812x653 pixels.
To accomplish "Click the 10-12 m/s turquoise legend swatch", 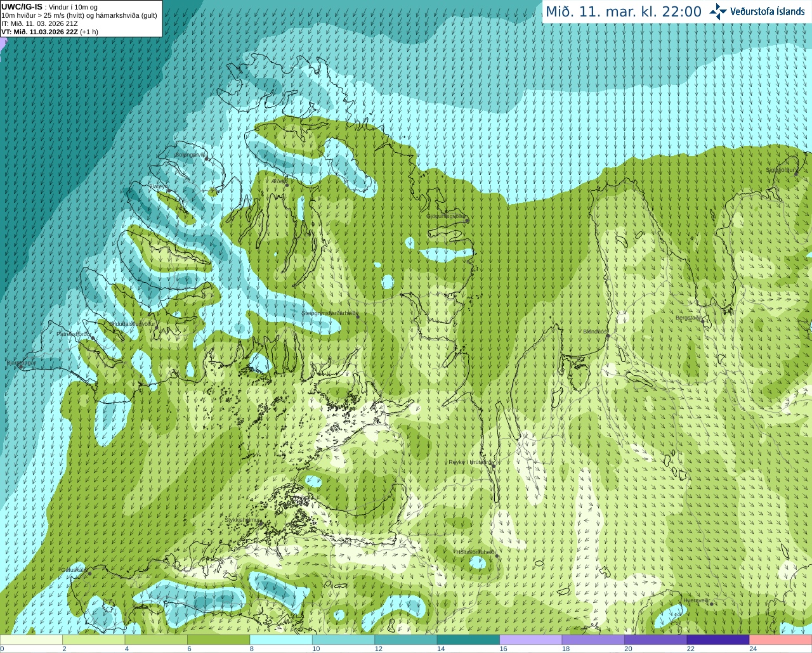I will coord(343,640).
